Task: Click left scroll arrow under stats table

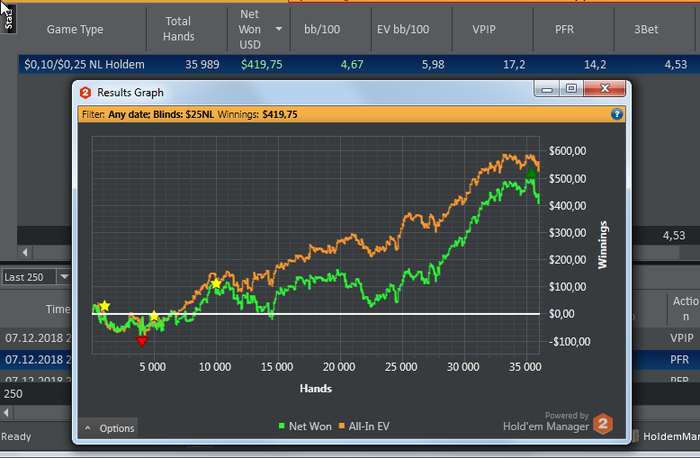Action: pyautogui.click(x=25, y=253)
